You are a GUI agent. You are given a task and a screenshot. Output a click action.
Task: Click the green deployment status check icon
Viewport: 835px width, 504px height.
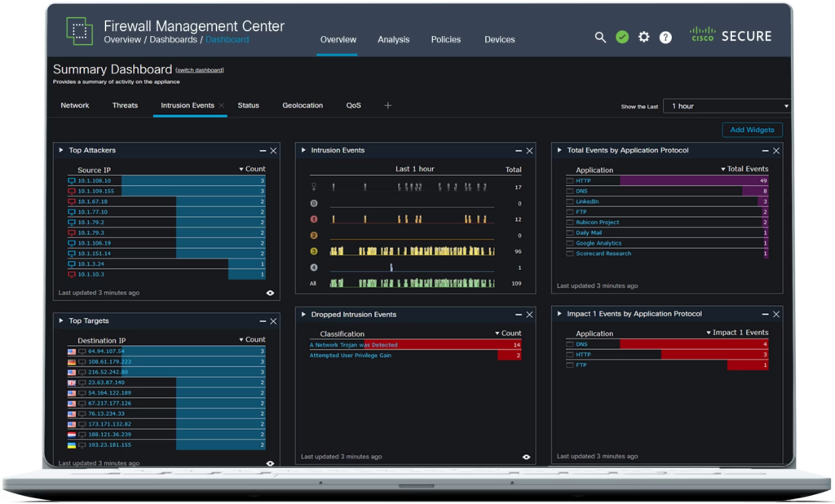[x=622, y=37]
